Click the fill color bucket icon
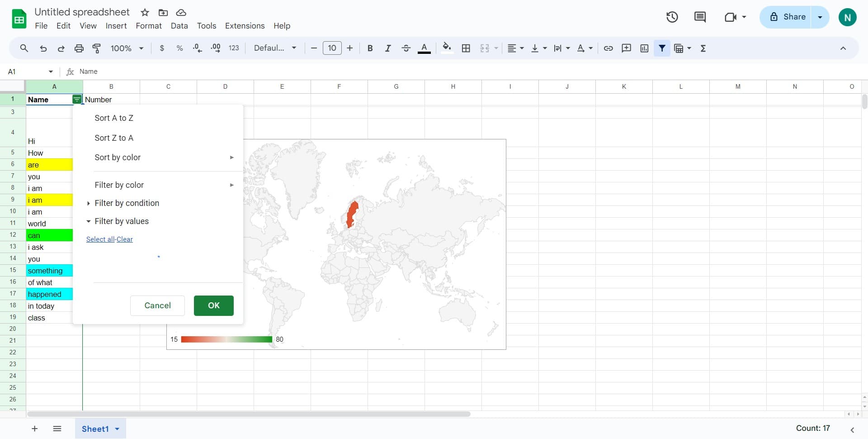The image size is (868, 439). [447, 48]
